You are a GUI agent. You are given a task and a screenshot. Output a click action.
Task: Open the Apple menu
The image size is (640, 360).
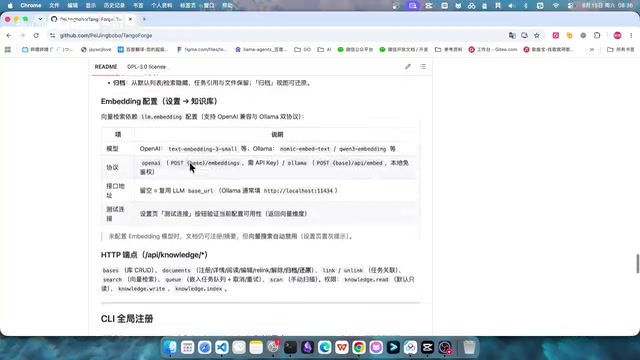coord(10,6)
